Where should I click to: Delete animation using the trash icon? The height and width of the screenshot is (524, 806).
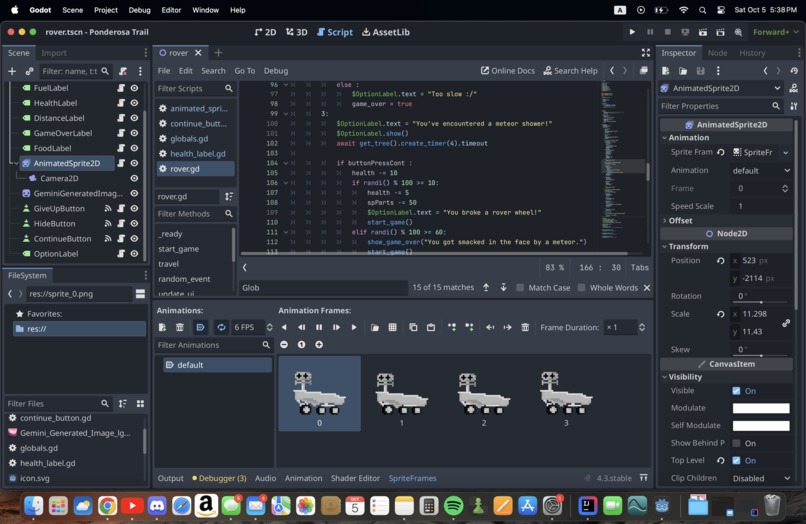180,327
